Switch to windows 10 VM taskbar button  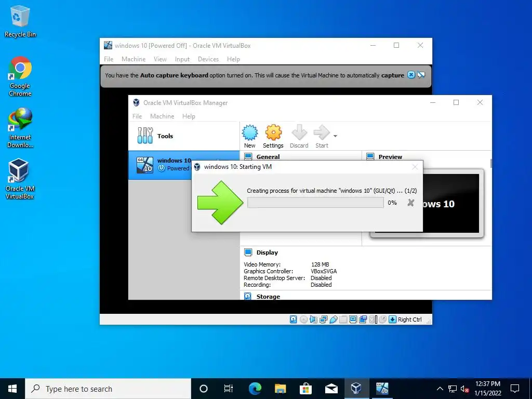(x=382, y=389)
